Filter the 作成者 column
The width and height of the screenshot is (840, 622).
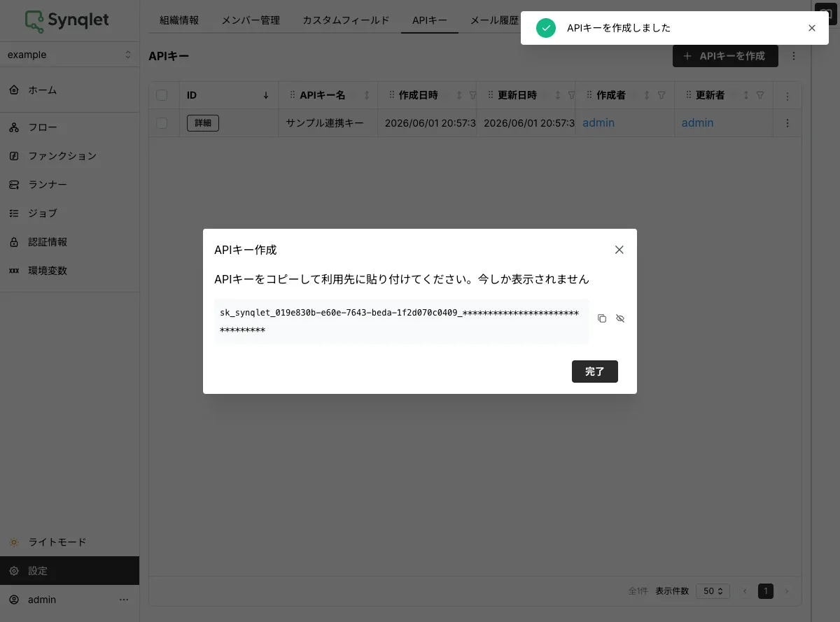[661, 95]
